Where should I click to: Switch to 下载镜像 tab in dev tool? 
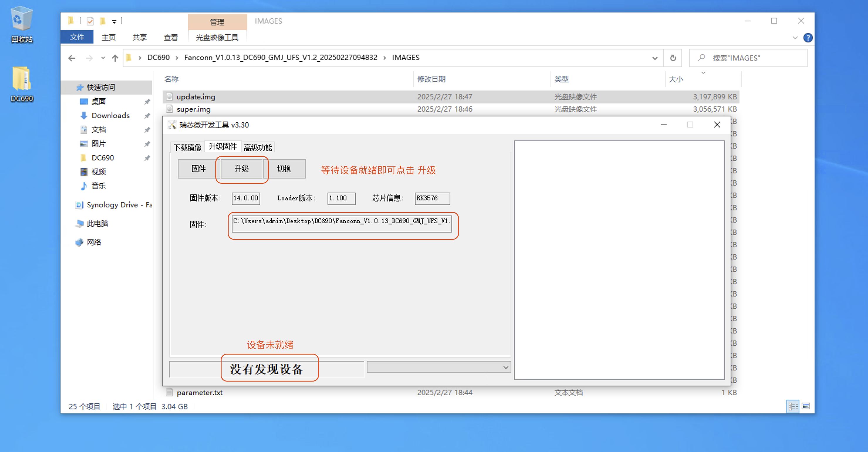click(187, 147)
